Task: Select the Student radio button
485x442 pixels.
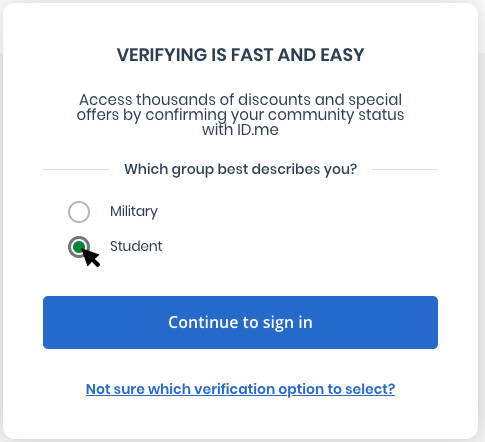Action: point(79,247)
